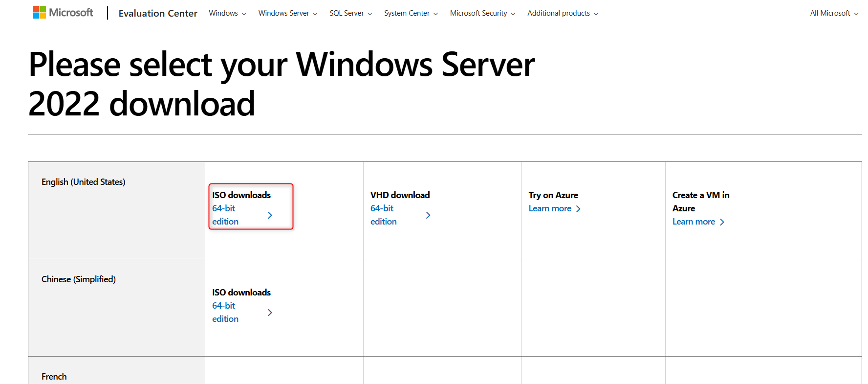This screenshot has width=868, height=384.
Task: Open Chinese (Simplified) ISO 64-bit edition link
Action: point(225,312)
